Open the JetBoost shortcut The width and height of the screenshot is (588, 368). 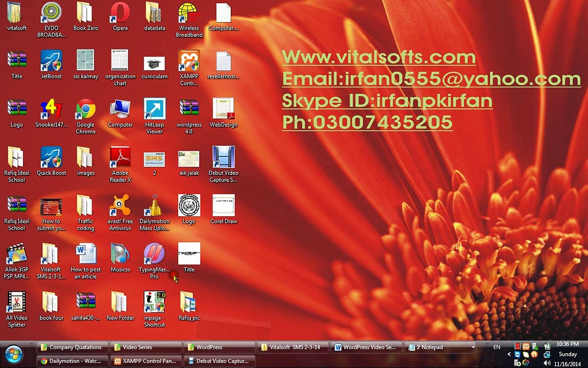click(x=52, y=64)
